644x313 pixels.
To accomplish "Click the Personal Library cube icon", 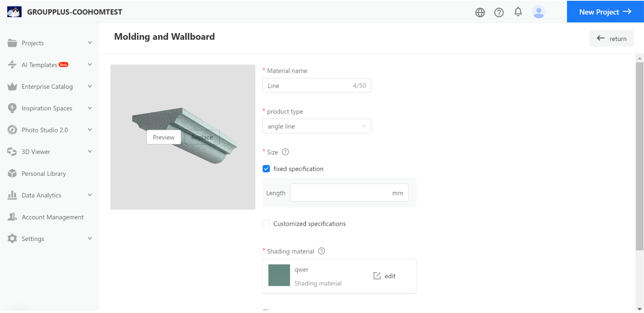I will (x=12, y=173).
